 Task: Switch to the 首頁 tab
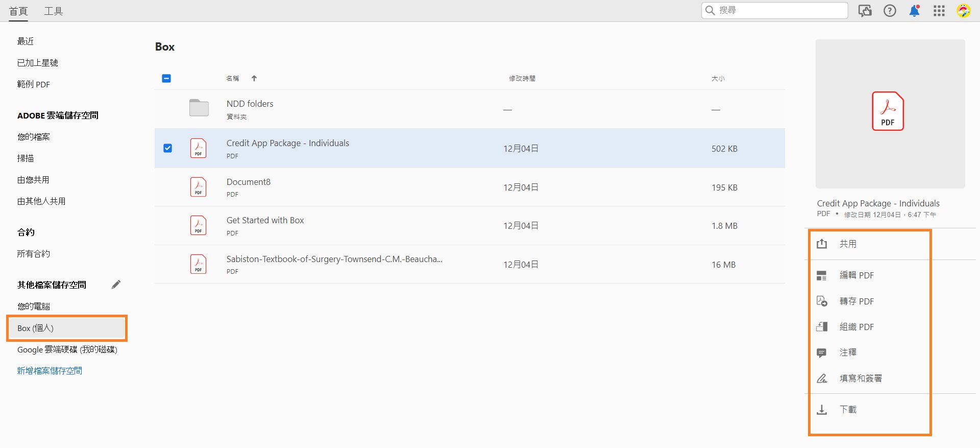18,11
